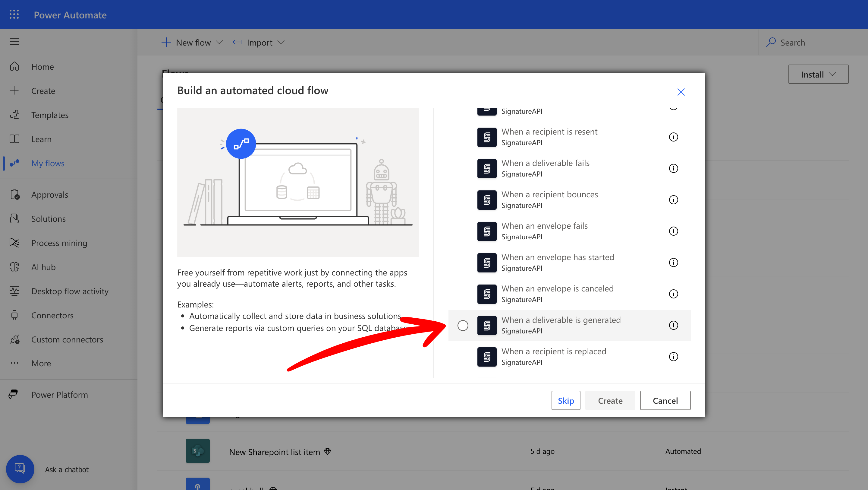Open AI hub from sidebar
Viewport: 868px width, 490px height.
tap(43, 267)
